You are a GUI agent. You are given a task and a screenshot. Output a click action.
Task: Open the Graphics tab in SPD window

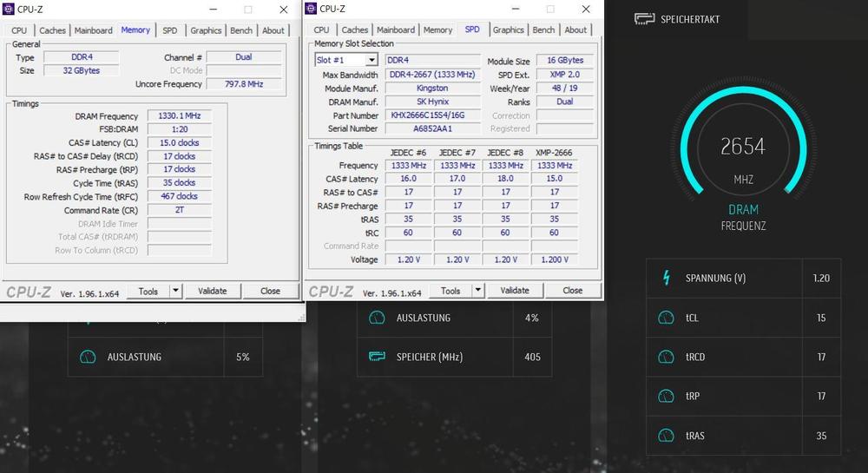click(x=508, y=30)
